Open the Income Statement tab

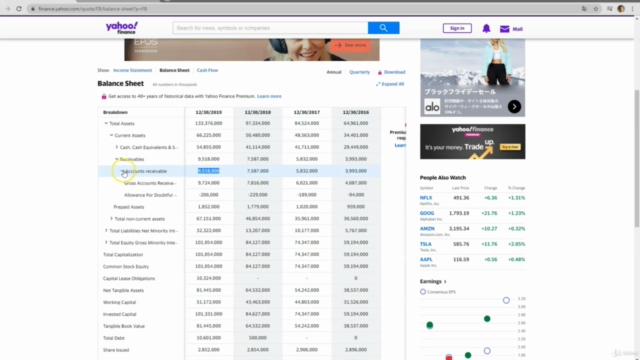click(x=133, y=70)
